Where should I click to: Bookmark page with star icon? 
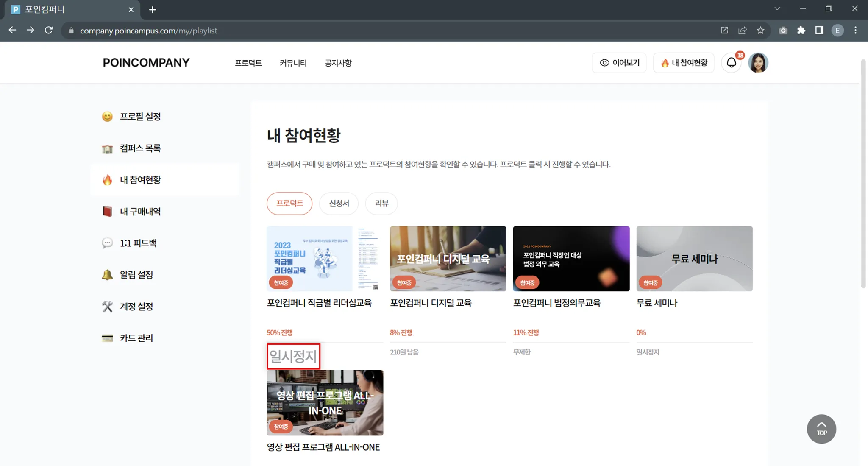tap(760, 31)
